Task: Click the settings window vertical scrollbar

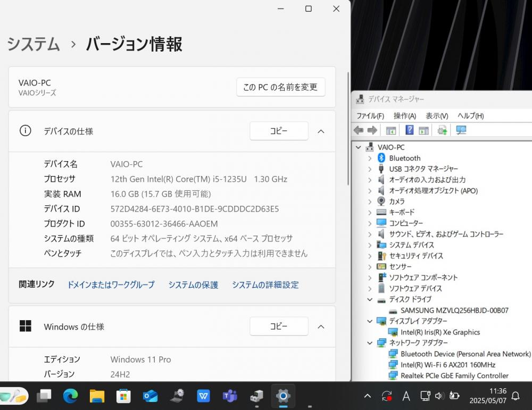Action: [348, 128]
